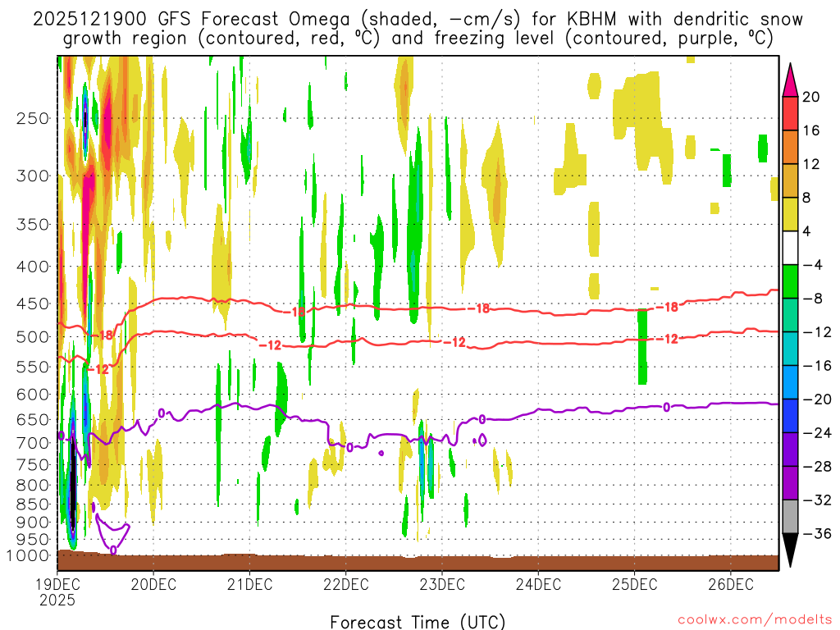Click the blue colorbar segment between -20 and -24
The width and height of the screenshot is (840, 630).
[790, 416]
